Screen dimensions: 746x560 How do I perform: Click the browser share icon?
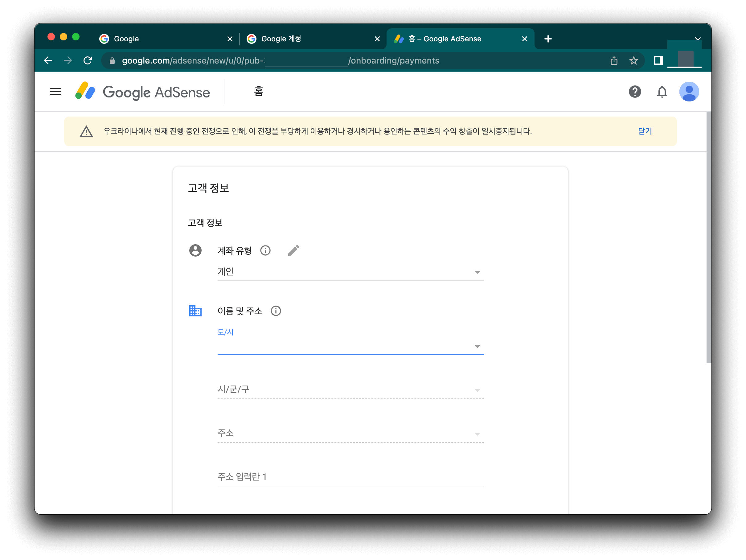[614, 61]
